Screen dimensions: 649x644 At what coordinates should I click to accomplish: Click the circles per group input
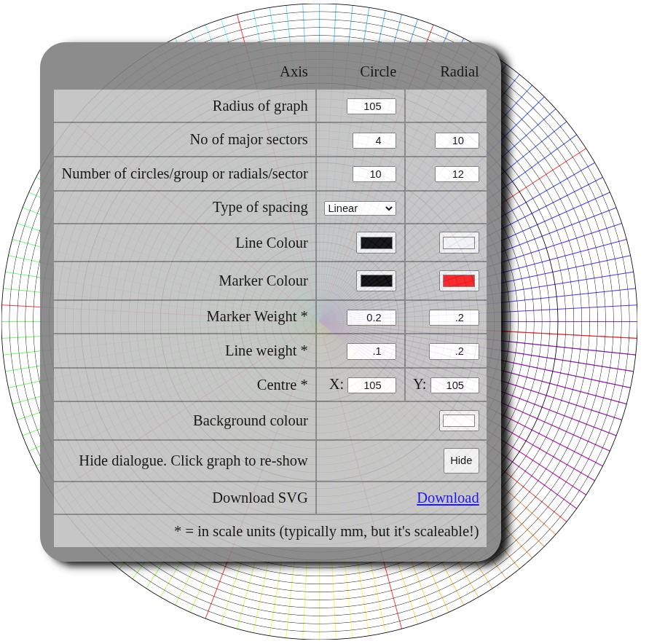(x=374, y=174)
